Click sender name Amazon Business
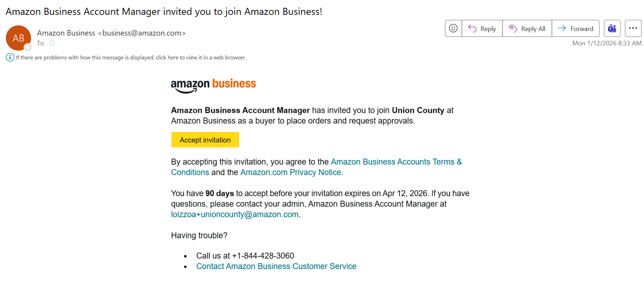Viewport: 644px width, 305px height. (x=66, y=33)
